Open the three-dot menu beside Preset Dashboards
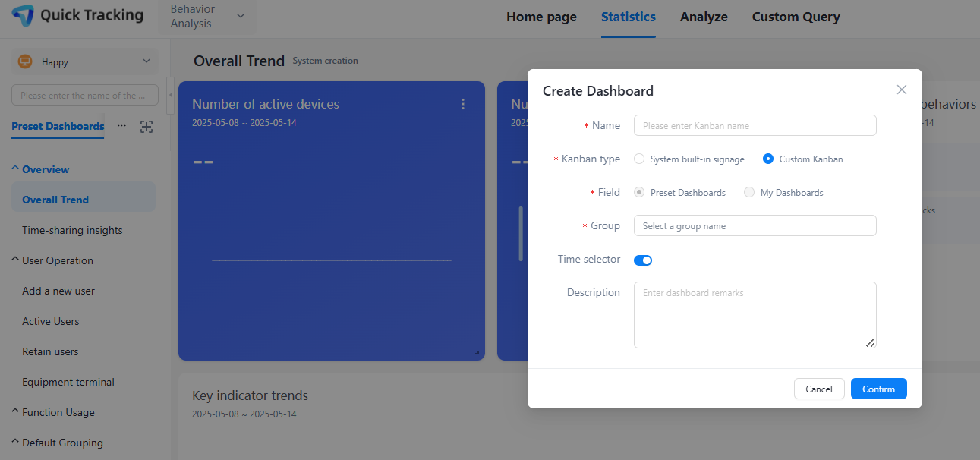This screenshot has height=460, width=980. (121, 126)
